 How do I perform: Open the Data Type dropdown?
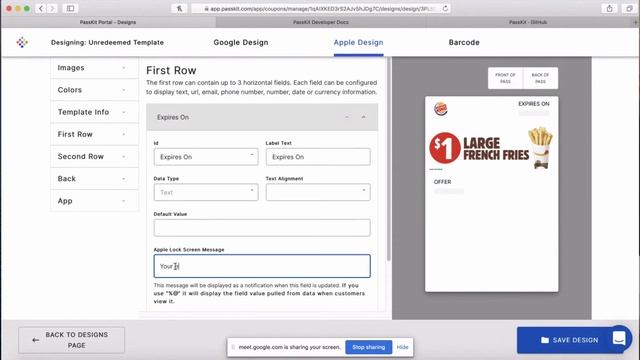[206, 192]
